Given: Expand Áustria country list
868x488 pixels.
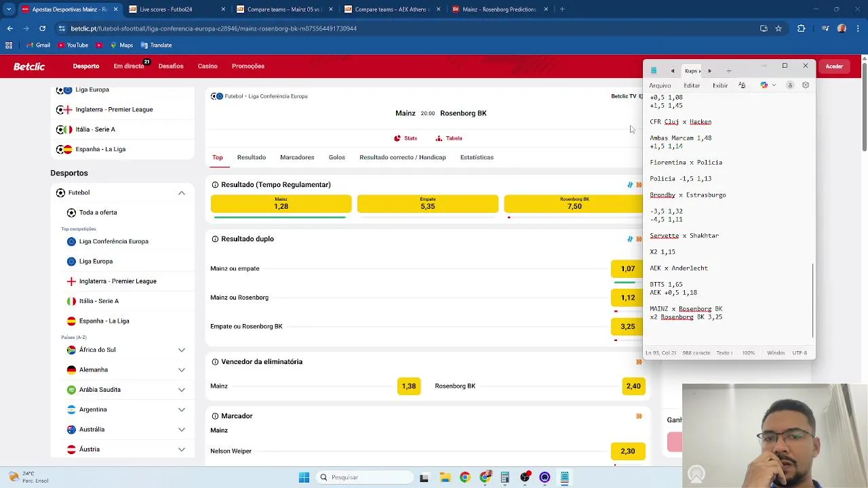Looking at the screenshot, I should (x=182, y=449).
